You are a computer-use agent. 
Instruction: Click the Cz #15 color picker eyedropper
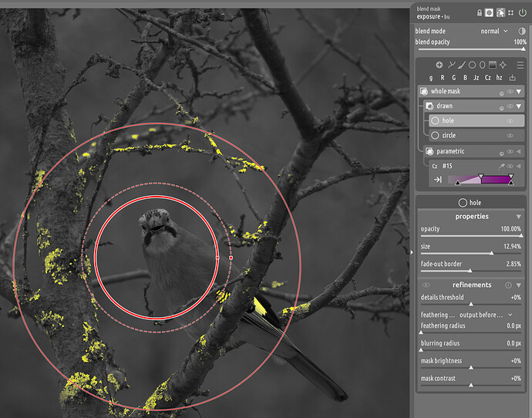[501, 166]
